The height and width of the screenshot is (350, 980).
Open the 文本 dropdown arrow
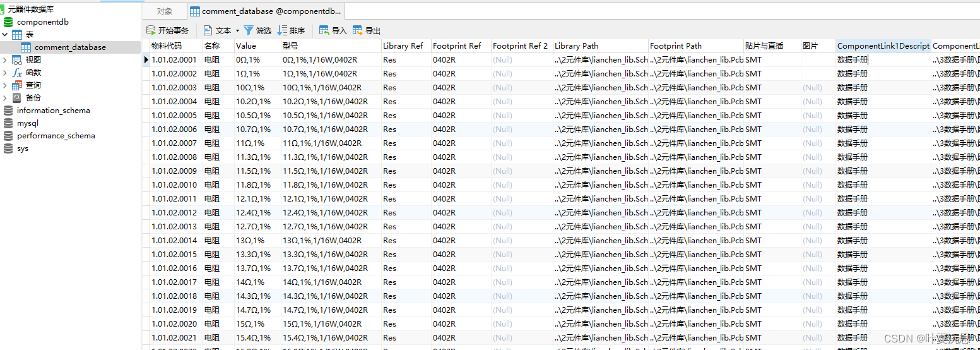point(237,31)
